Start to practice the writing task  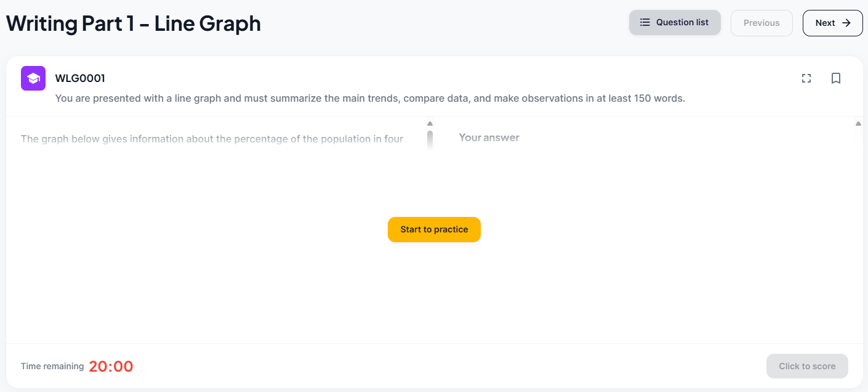[434, 229]
